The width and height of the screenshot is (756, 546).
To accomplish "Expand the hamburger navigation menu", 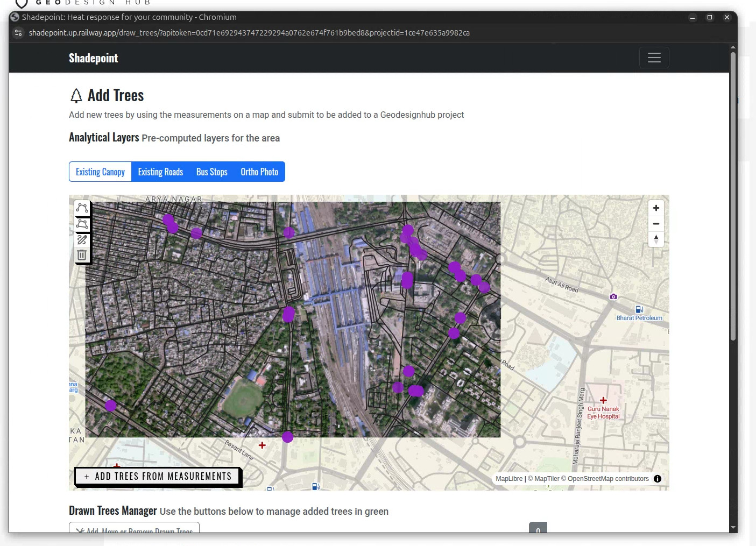I will pyautogui.click(x=654, y=58).
